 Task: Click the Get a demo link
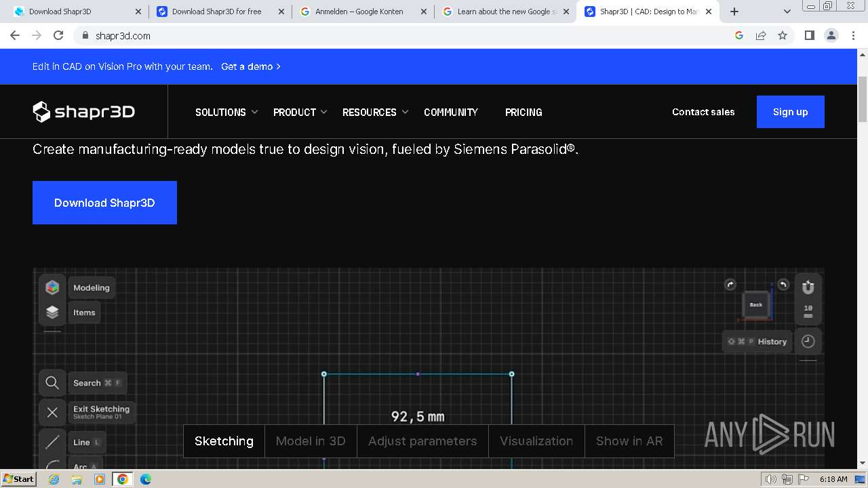coord(251,66)
